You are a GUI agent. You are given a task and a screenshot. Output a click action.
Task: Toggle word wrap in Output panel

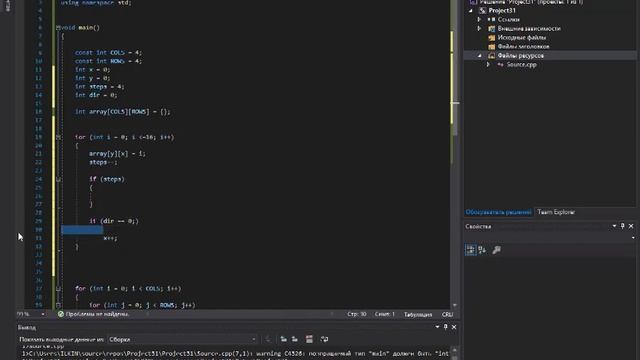[324, 339]
